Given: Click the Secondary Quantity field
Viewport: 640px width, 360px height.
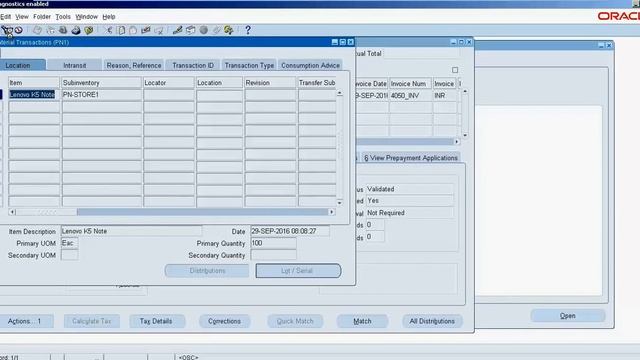Looking at the screenshot, I should click(x=273, y=255).
